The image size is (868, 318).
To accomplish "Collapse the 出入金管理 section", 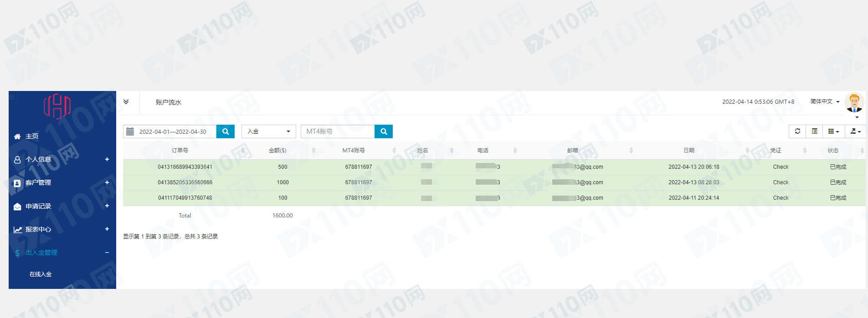I will (x=107, y=252).
